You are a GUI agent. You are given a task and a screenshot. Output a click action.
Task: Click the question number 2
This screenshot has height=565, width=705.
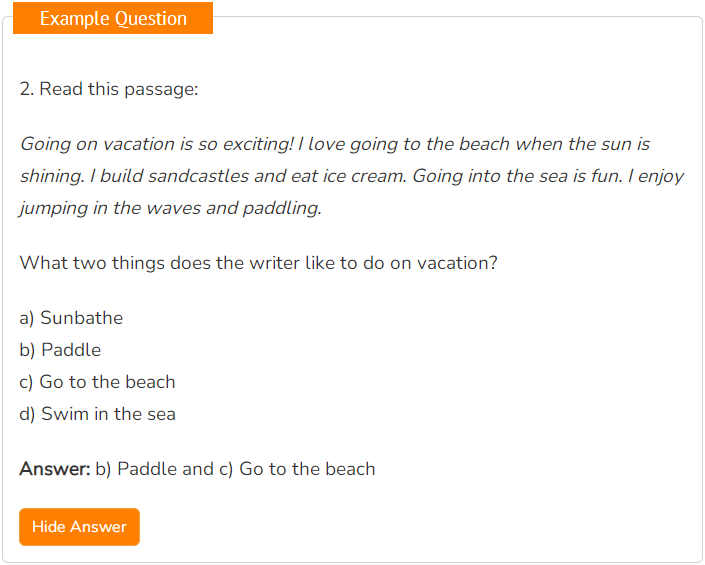pyautogui.click(x=27, y=89)
